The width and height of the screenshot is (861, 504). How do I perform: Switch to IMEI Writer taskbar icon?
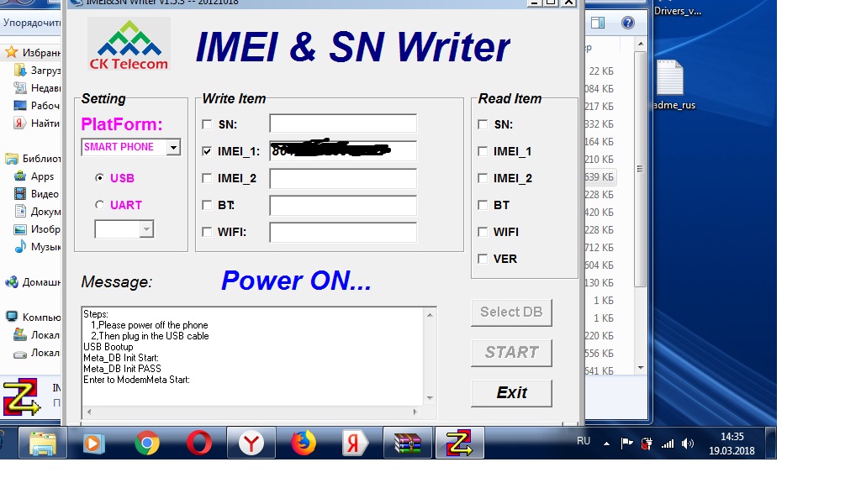pos(460,444)
